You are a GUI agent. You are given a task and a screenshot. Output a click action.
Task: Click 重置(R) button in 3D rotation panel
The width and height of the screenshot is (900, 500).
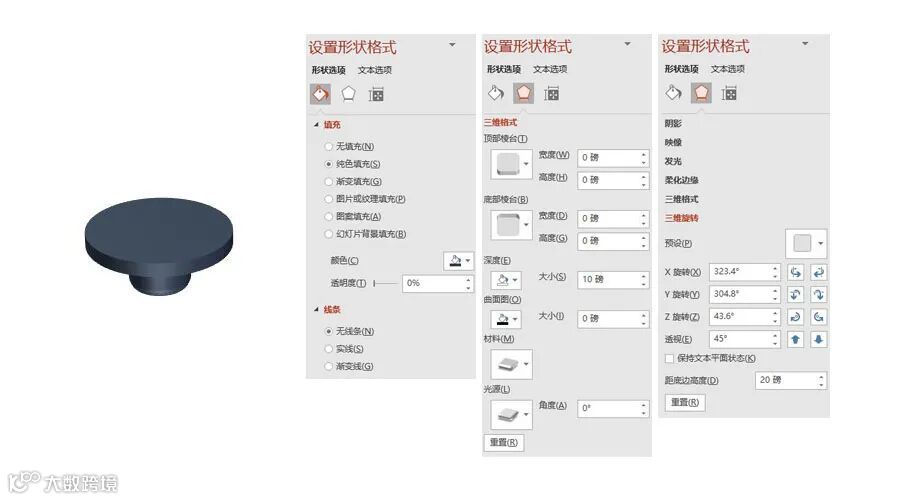(685, 402)
